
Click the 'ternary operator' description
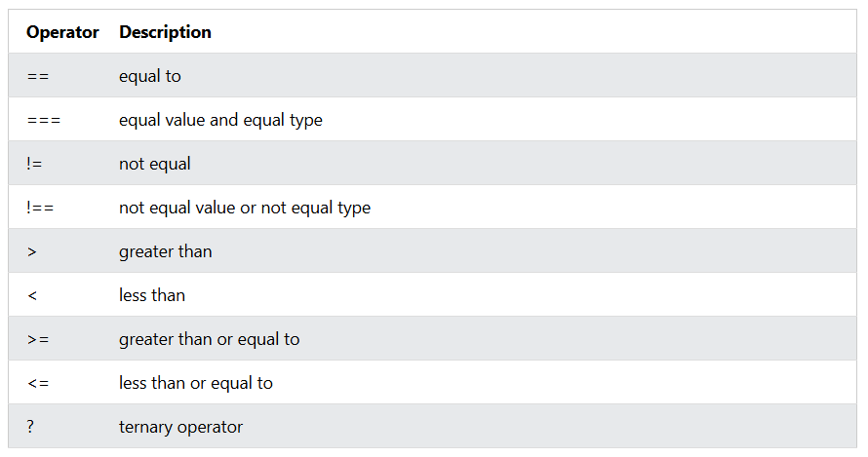[180, 427]
